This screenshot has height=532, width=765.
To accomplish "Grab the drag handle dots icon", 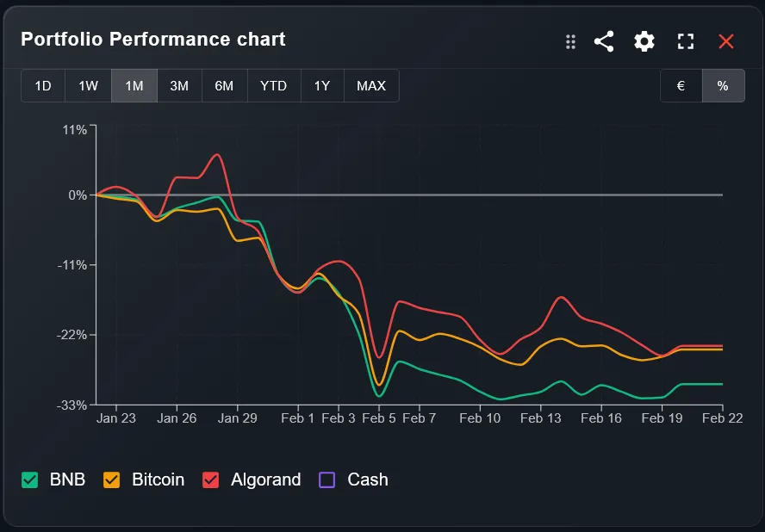I will point(569,40).
